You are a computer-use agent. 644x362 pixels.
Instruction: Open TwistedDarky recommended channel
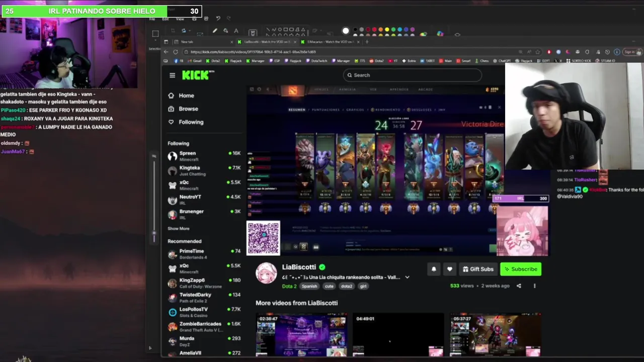pyautogui.click(x=204, y=298)
